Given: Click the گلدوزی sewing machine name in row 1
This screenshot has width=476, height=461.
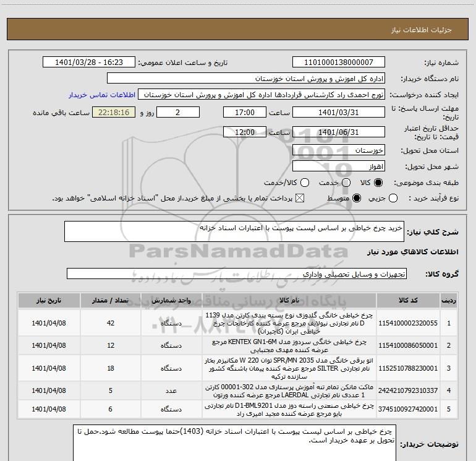Looking at the screenshot, I should click(289, 323).
